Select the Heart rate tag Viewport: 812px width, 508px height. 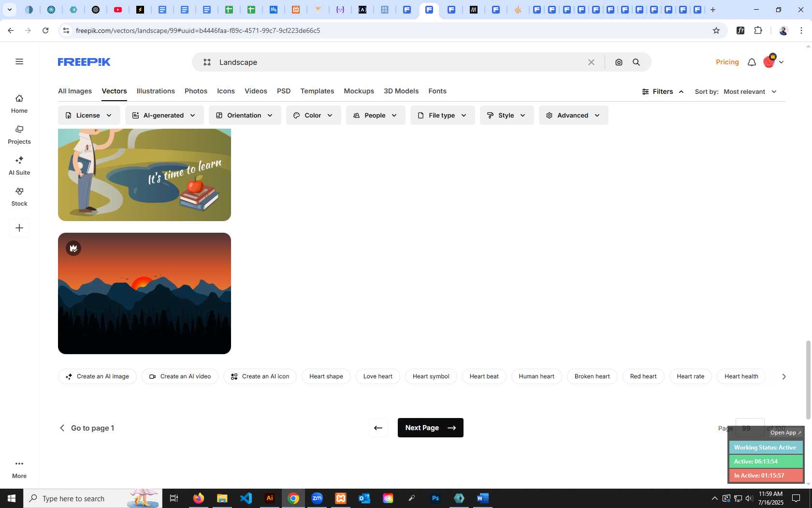pos(691,376)
